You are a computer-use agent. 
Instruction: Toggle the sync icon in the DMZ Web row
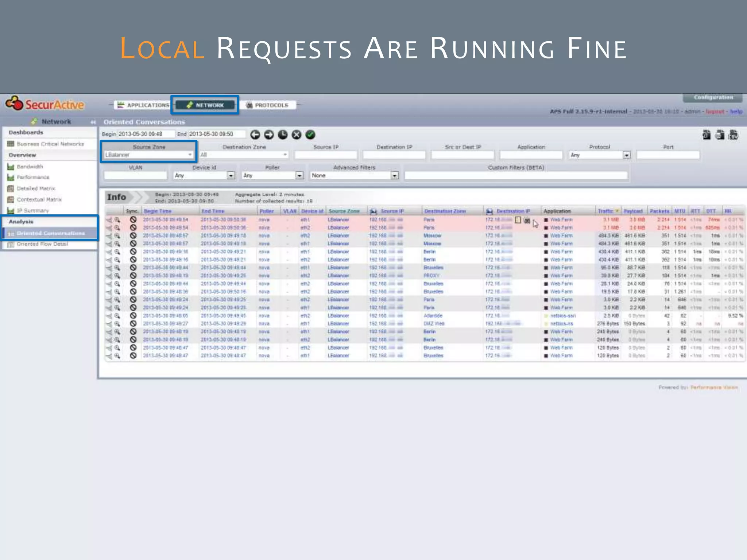pos(133,324)
